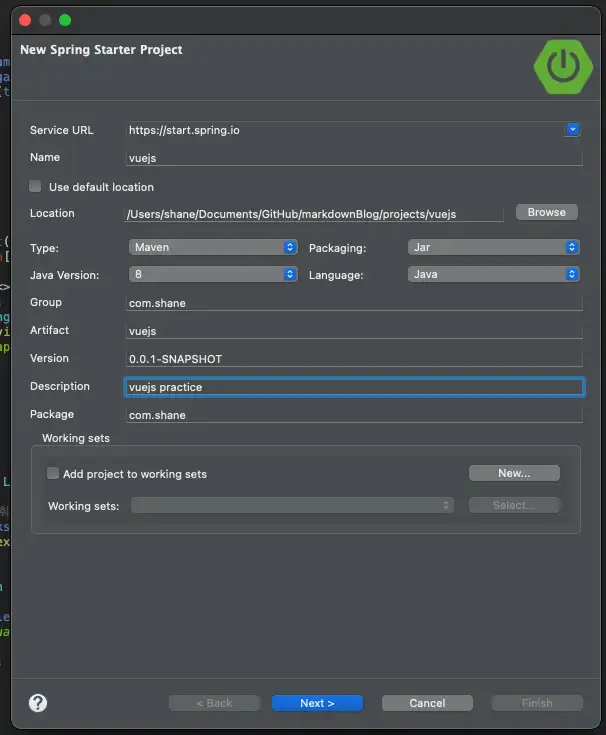Click the Working sets group label
Viewport: 606px width, 735px height.
tap(76, 438)
